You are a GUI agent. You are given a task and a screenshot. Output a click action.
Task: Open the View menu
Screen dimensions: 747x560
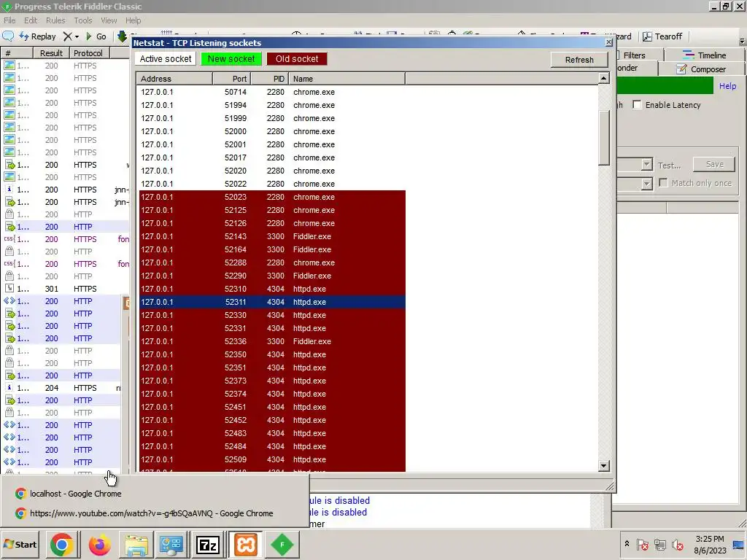[109, 20]
